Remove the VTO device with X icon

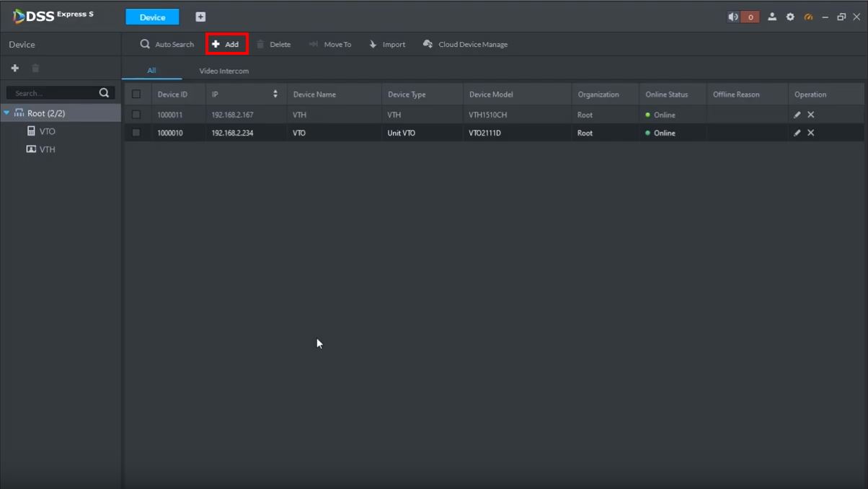pyautogui.click(x=811, y=133)
